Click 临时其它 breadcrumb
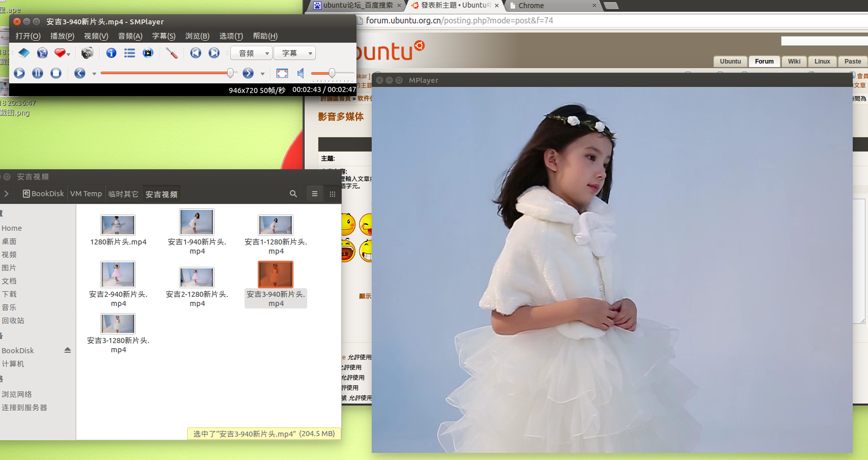This screenshot has height=460, width=868. 123,194
